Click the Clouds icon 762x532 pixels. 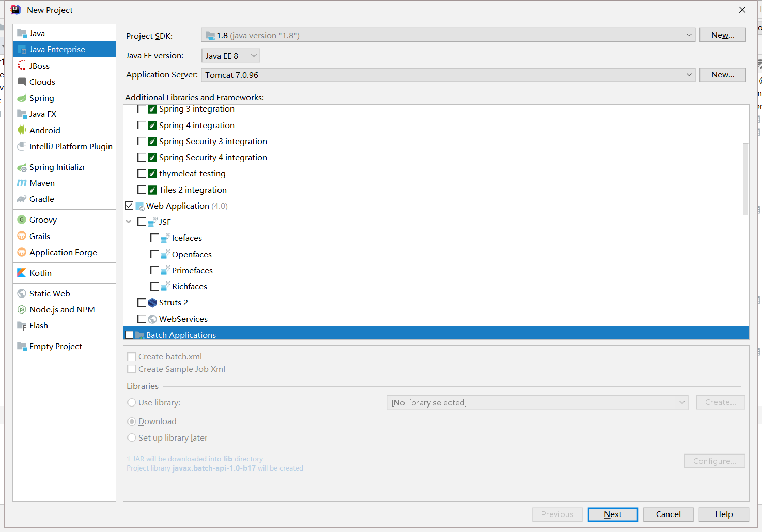(x=22, y=82)
